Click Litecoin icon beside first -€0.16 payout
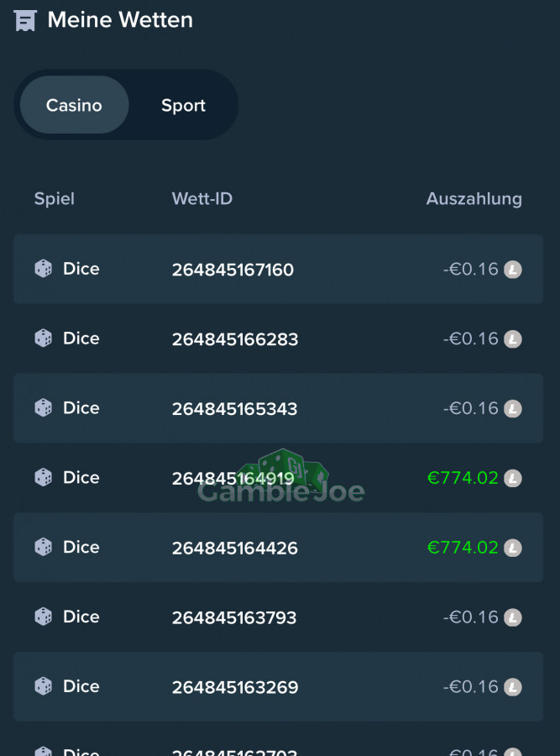The width and height of the screenshot is (560, 756). [513, 270]
